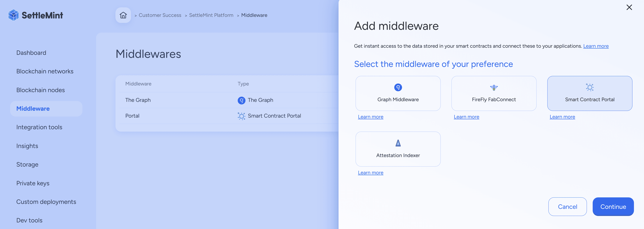The width and height of the screenshot is (644, 229).
Task: Click the Attestation Indexer triangle icon
Action: [398, 143]
